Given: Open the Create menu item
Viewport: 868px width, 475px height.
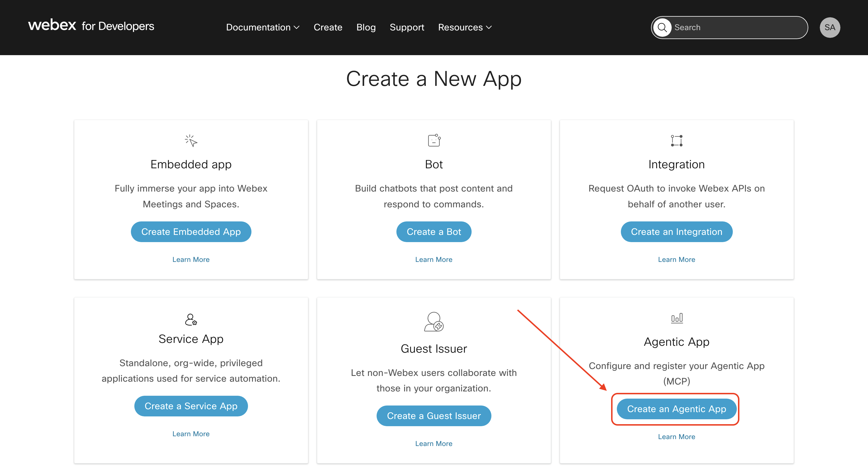Looking at the screenshot, I should tap(328, 27).
